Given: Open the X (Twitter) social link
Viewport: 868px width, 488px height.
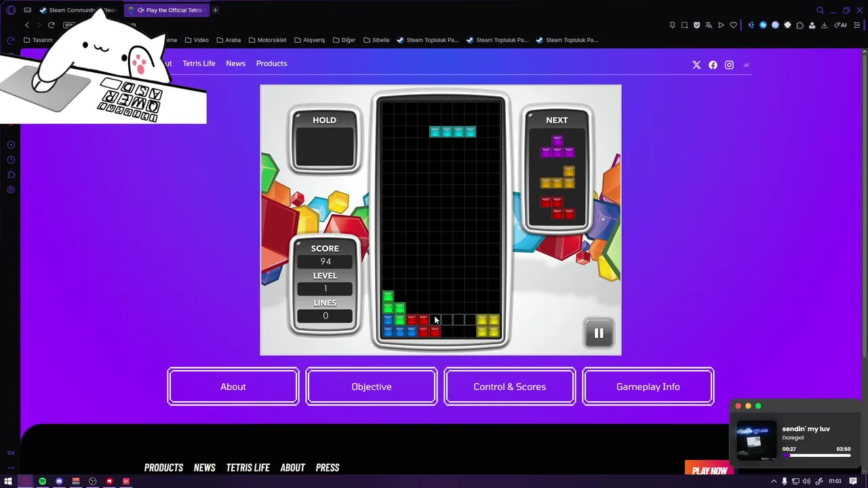Looking at the screenshot, I should pyautogui.click(x=696, y=65).
